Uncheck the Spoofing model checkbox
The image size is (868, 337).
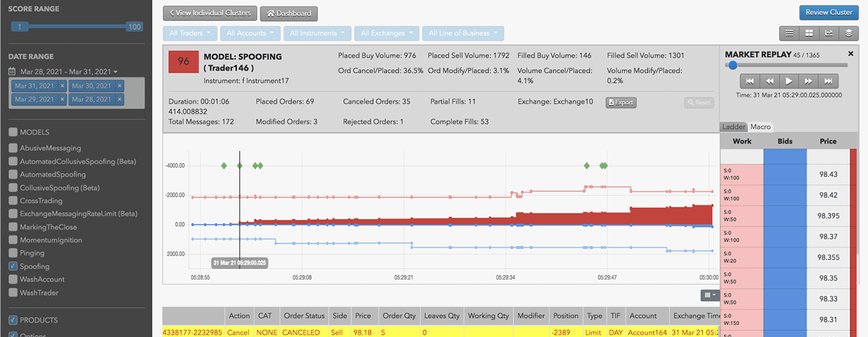[x=13, y=266]
